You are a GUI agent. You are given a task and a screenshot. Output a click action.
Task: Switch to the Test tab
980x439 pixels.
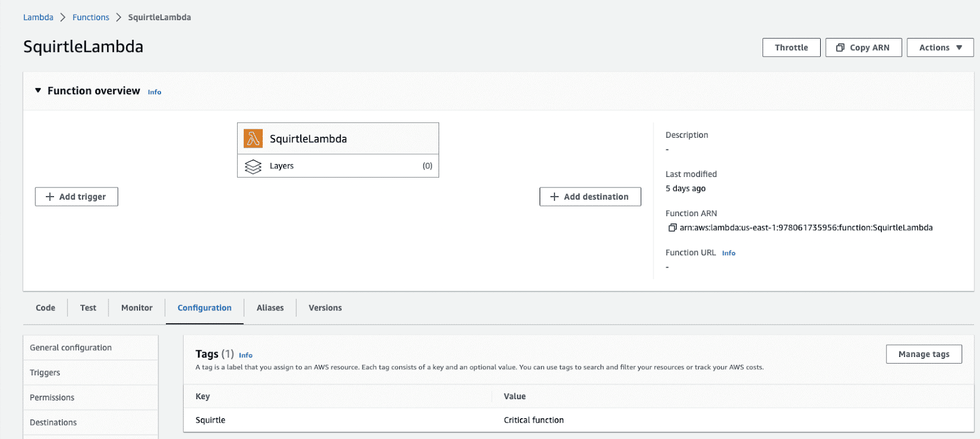(x=88, y=308)
